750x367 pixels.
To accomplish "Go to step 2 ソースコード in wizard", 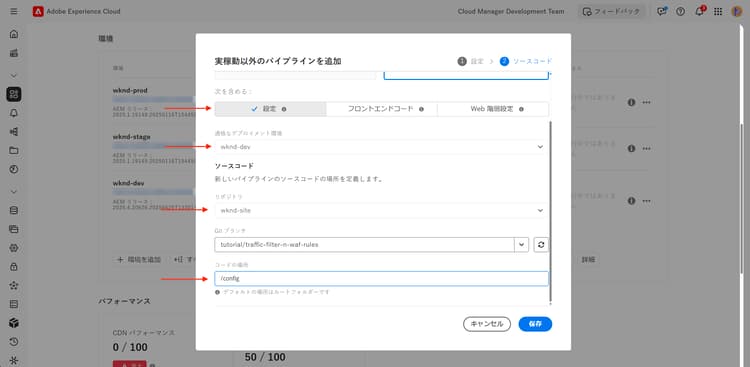I will point(526,61).
